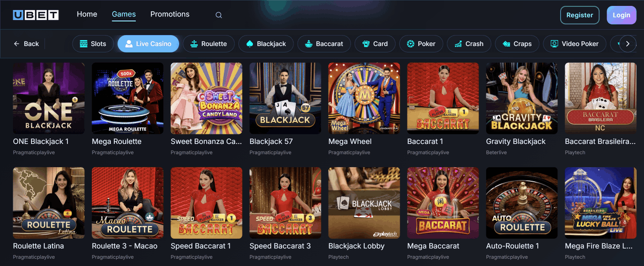Open the Blackjack 57 thumbnail
The height and width of the screenshot is (266, 644).
pyautogui.click(x=286, y=98)
